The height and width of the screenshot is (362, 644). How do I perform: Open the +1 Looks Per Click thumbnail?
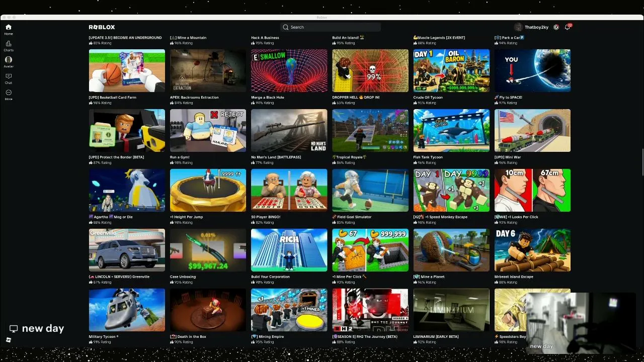point(532,190)
